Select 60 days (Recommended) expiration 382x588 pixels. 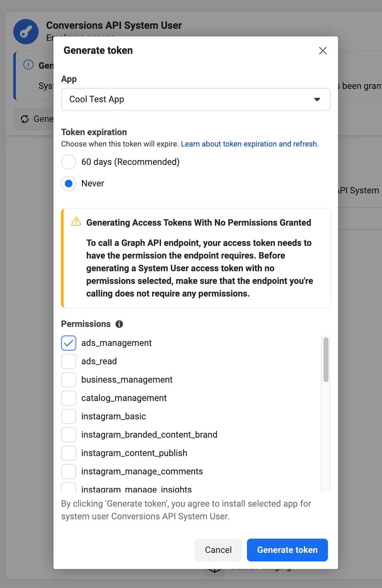tap(69, 162)
